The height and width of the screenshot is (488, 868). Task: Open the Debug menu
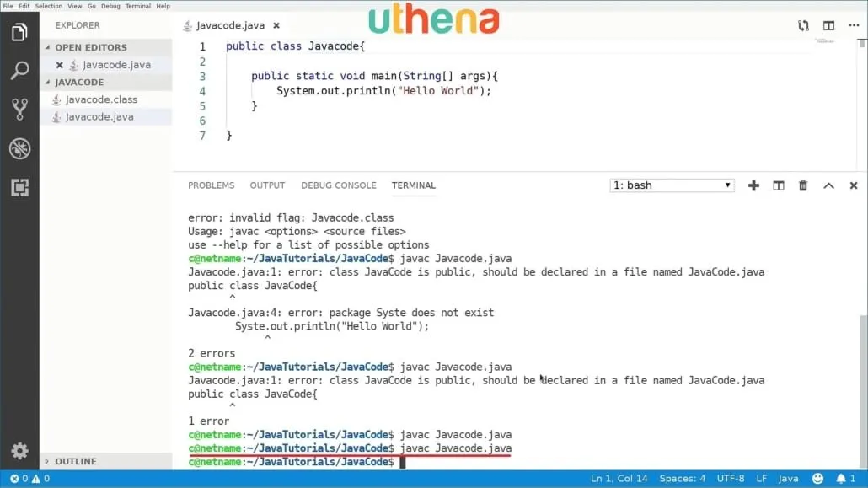[110, 6]
